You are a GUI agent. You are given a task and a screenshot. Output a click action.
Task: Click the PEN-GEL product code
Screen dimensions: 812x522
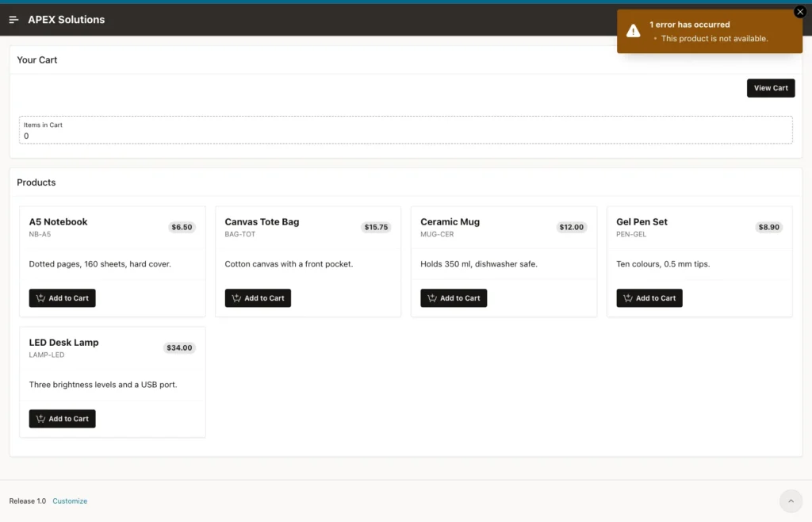click(631, 234)
